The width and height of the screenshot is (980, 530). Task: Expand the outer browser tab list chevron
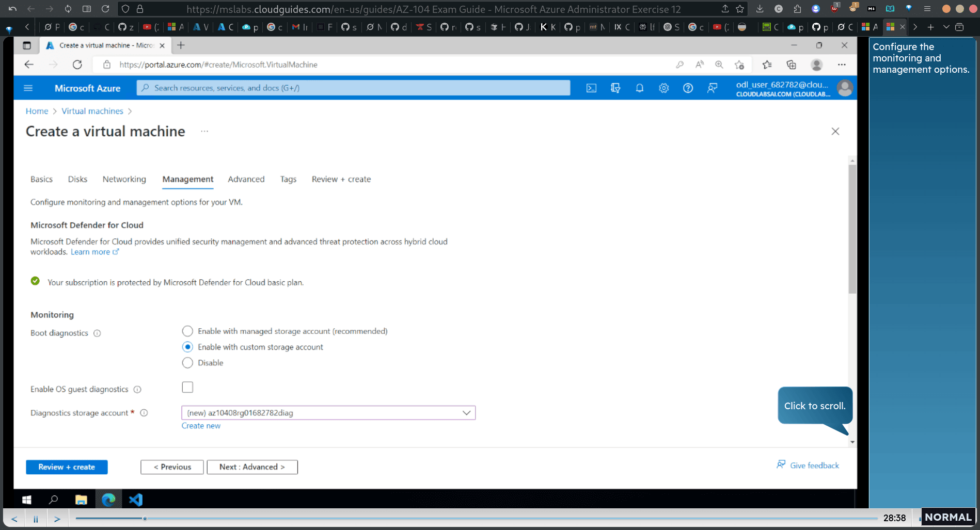click(946, 27)
